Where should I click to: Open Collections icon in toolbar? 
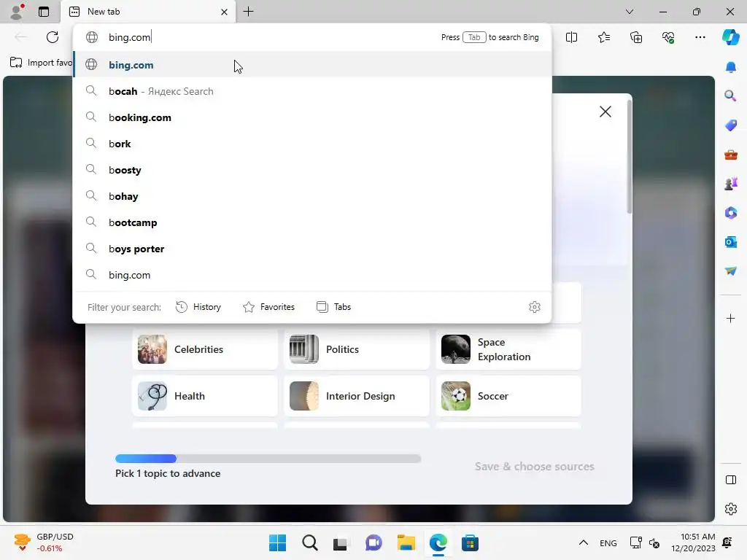point(636,37)
